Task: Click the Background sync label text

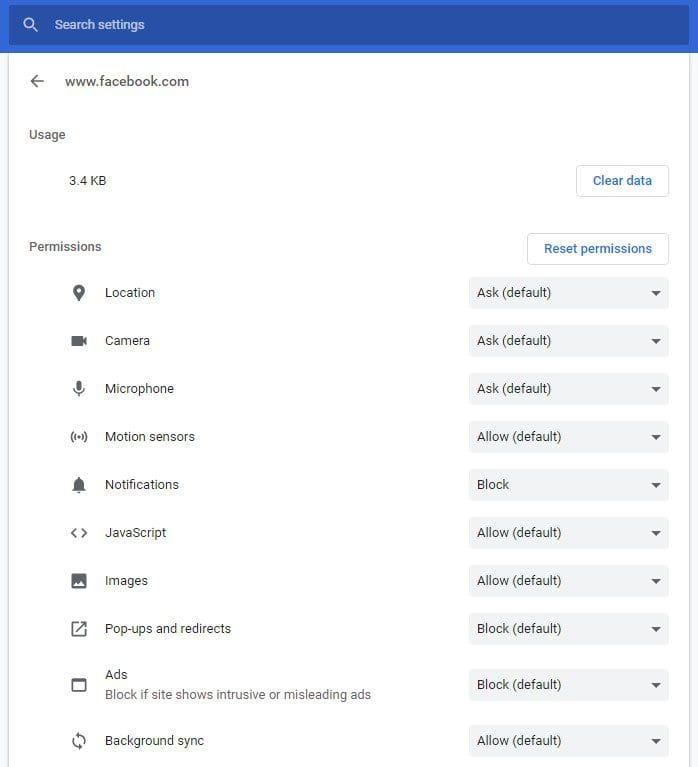Action: tap(154, 741)
